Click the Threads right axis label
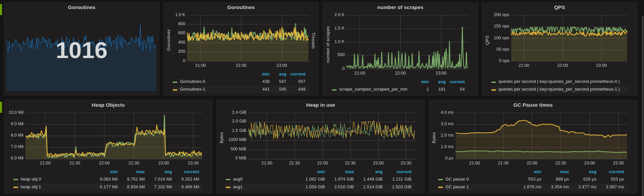644x196 pixels. pos(313,41)
